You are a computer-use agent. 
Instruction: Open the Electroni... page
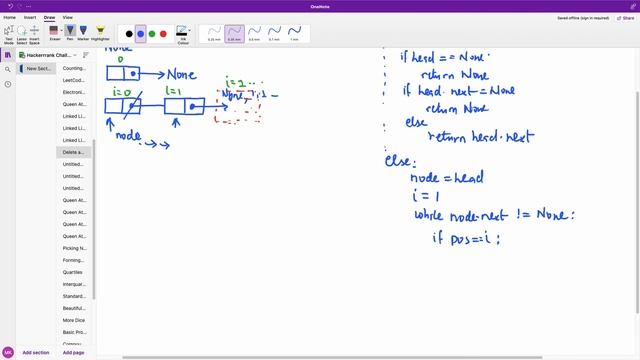(74, 92)
